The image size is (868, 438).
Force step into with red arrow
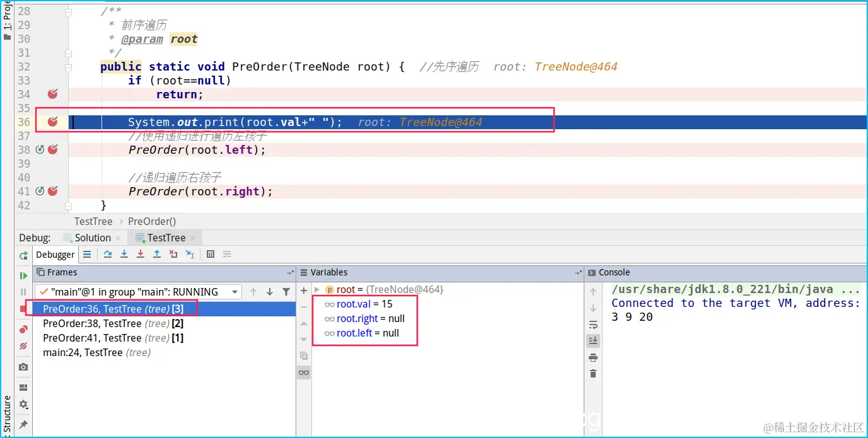[x=141, y=254]
